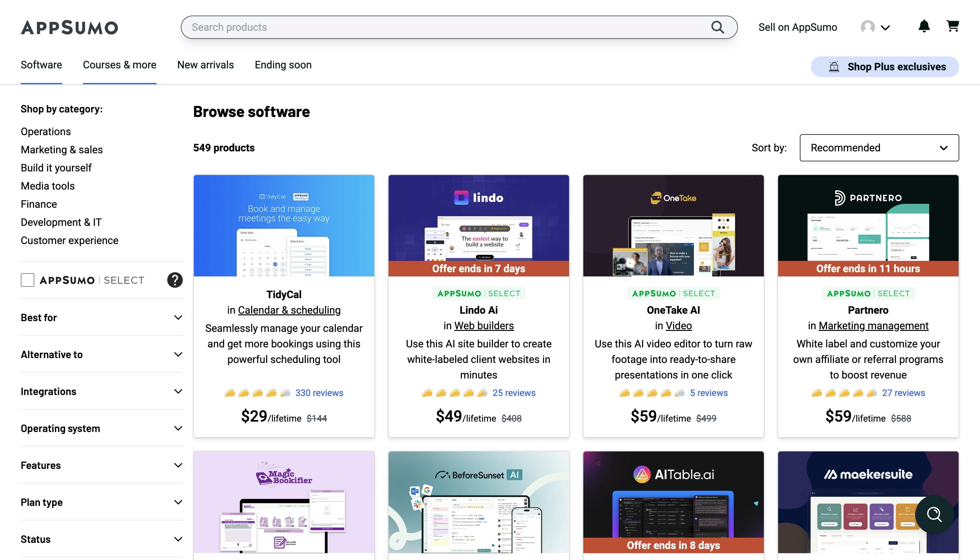The height and width of the screenshot is (560, 980).
Task: Open Web builders category link
Action: pyautogui.click(x=484, y=326)
